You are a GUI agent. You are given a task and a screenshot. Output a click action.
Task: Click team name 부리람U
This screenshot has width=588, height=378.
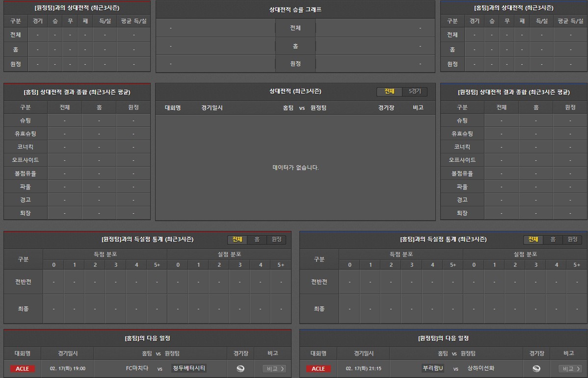[433, 369]
